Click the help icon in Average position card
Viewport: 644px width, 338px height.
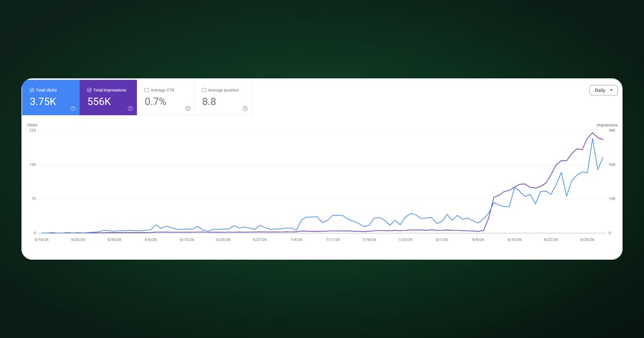coord(245,108)
